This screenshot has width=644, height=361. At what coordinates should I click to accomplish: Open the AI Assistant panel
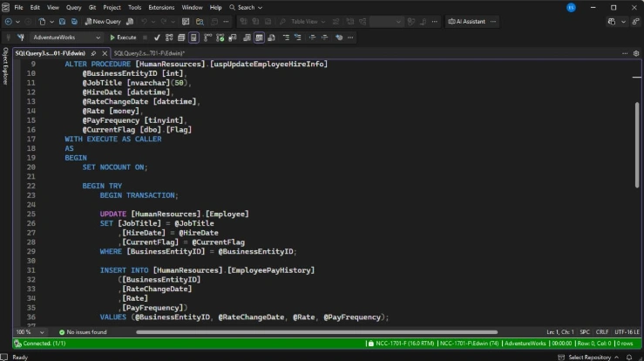(x=466, y=22)
